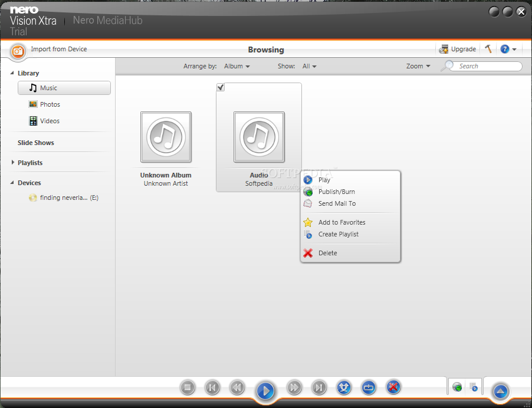Open the Show All dropdown
532x408 pixels.
(309, 66)
